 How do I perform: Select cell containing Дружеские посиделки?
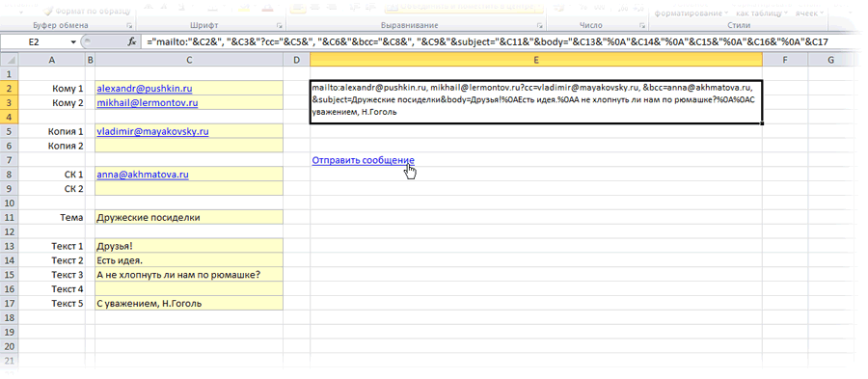tap(189, 217)
